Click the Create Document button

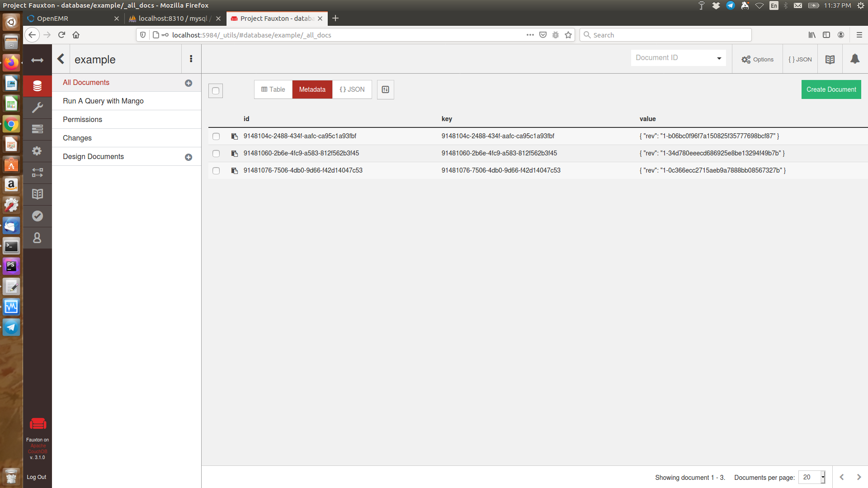point(831,89)
